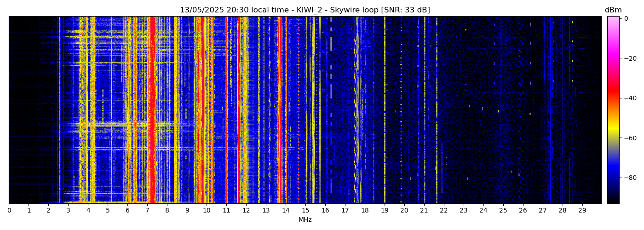The height and width of the screenshot is (230, 644).
Task: Click the 19 MHz axis tick label
Action: (x=385, y=211)
